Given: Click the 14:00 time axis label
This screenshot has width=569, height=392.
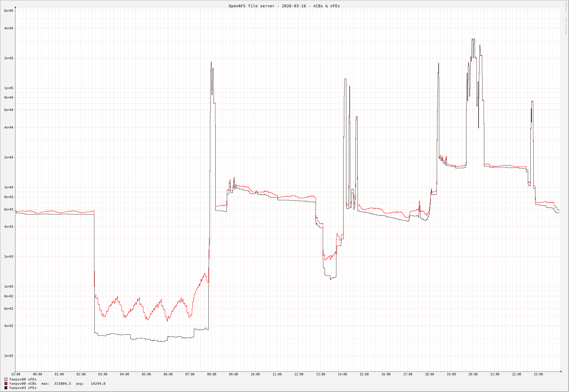Looking at the screenshot, I should click(342, 374).
